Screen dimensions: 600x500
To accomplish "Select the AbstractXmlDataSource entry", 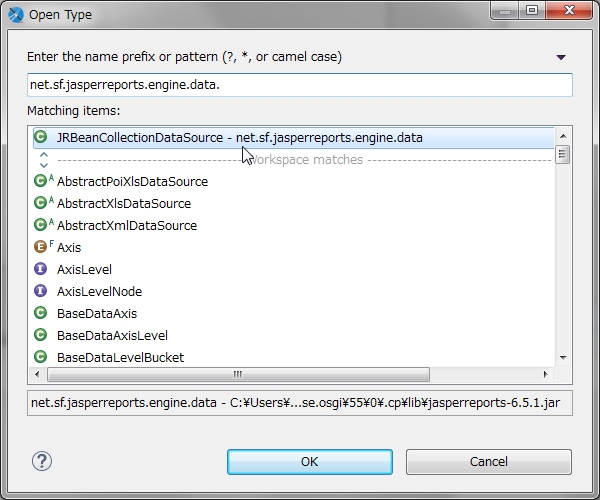I will click(x=127, y=226).
